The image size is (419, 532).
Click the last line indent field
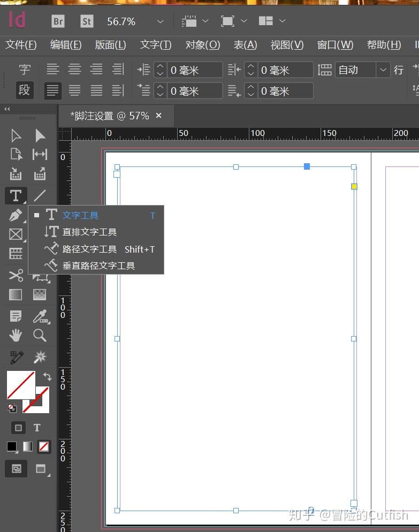(x=285, y=91)
